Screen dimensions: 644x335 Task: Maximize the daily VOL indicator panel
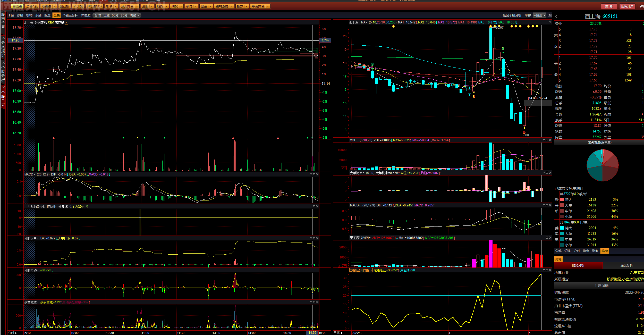(547, 140)
